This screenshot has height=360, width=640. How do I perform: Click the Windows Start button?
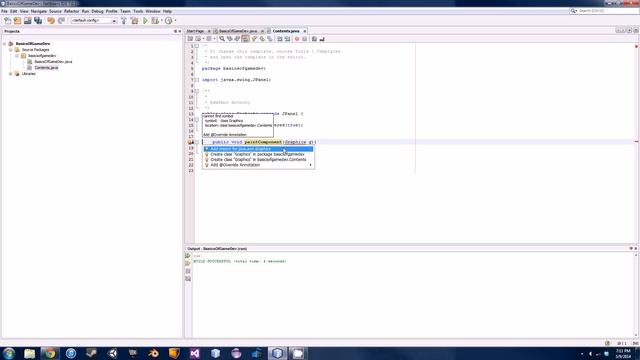[9, 353]
